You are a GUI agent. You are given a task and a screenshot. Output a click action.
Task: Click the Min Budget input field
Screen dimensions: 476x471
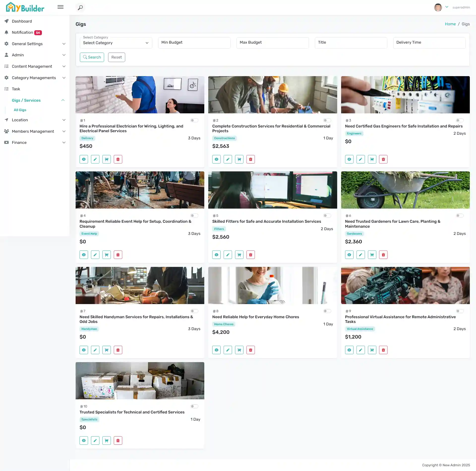point(194,43)
